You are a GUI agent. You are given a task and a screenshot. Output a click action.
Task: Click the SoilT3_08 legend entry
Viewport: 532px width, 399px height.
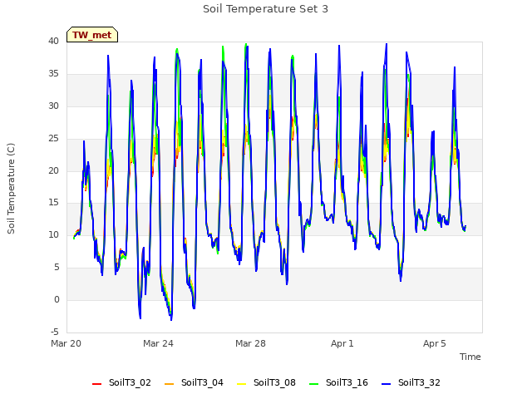pos(266,382)
